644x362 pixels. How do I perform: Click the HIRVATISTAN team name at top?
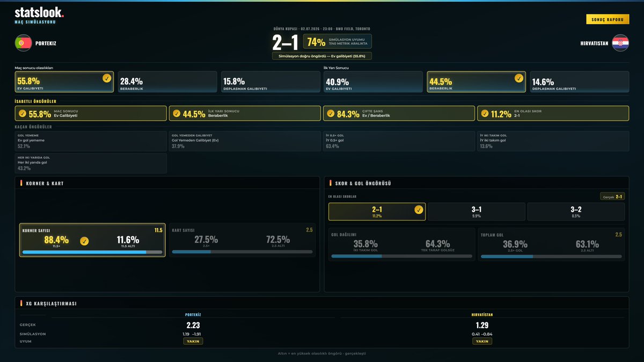coord(594,43)
